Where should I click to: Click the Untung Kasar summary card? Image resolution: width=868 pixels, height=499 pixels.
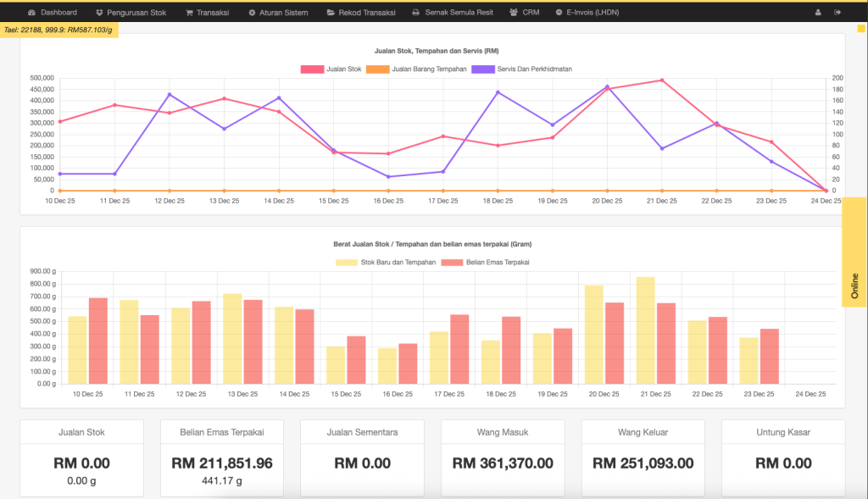click(782, 457)
